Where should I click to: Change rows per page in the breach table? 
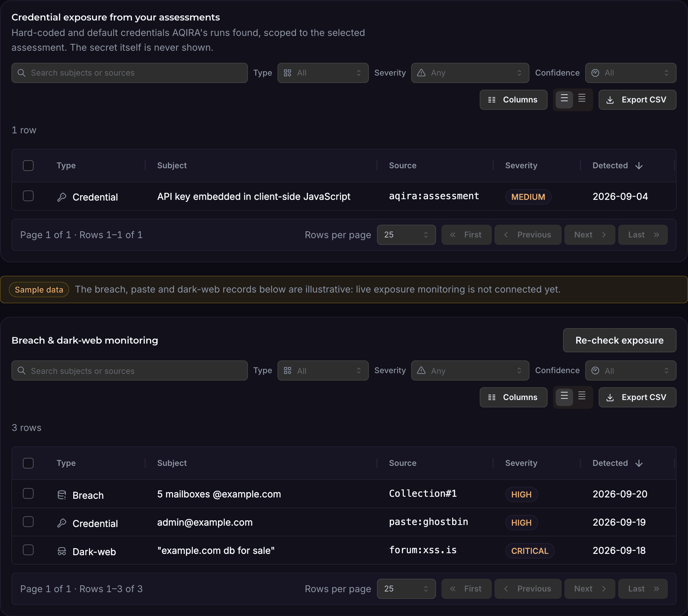point(406,589)
